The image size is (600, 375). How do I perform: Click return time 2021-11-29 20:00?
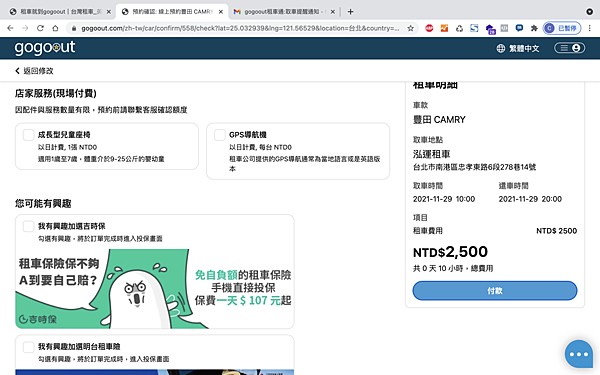(x=530, y=199)
